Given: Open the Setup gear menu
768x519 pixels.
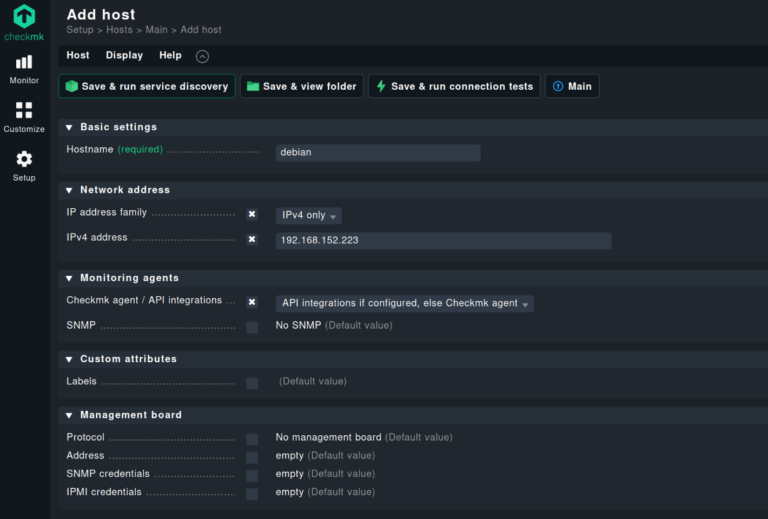Looking at the screenshot, I should (24, 165).
